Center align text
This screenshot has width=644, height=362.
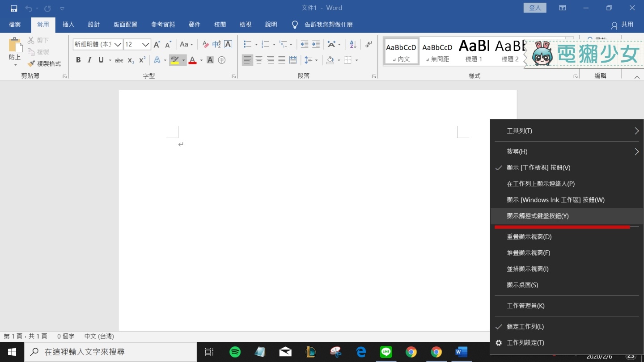click(x=259, y=60)
